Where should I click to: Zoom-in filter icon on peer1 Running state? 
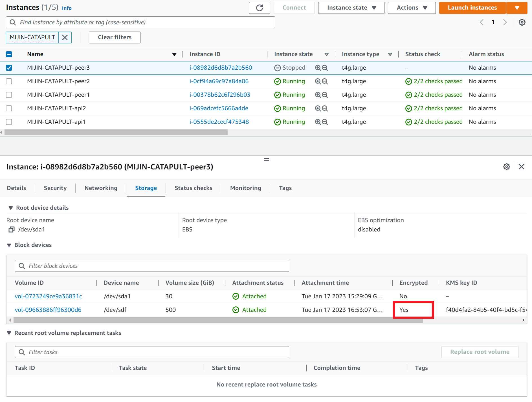tap(318, 95)
